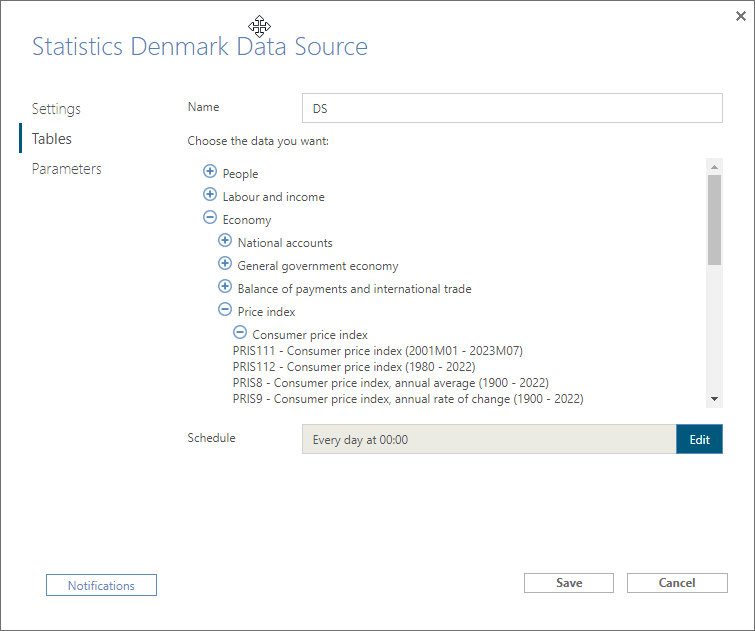Screen dimensions: 755x631
Task: Close the Statistics Denmark dialog
Action: click(741, 16)
